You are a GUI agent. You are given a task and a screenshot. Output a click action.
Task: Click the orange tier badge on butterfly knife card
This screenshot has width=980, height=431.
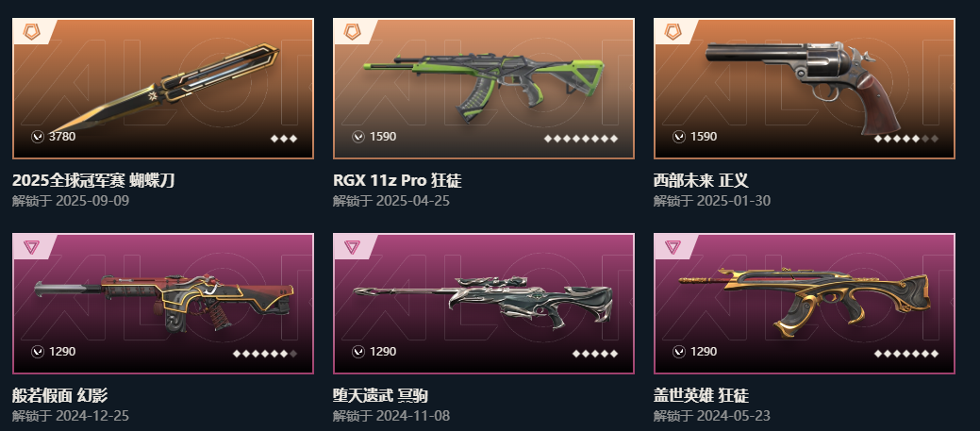[31, 32]
